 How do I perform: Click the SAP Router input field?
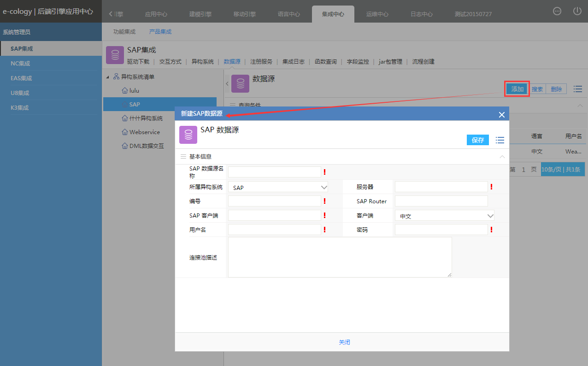[x=441, y=201]
